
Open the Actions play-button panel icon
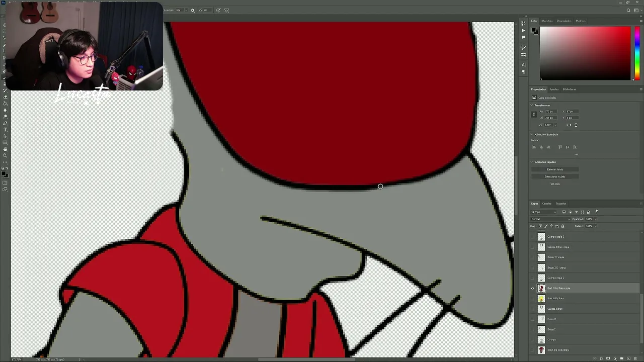coord(524,30)
